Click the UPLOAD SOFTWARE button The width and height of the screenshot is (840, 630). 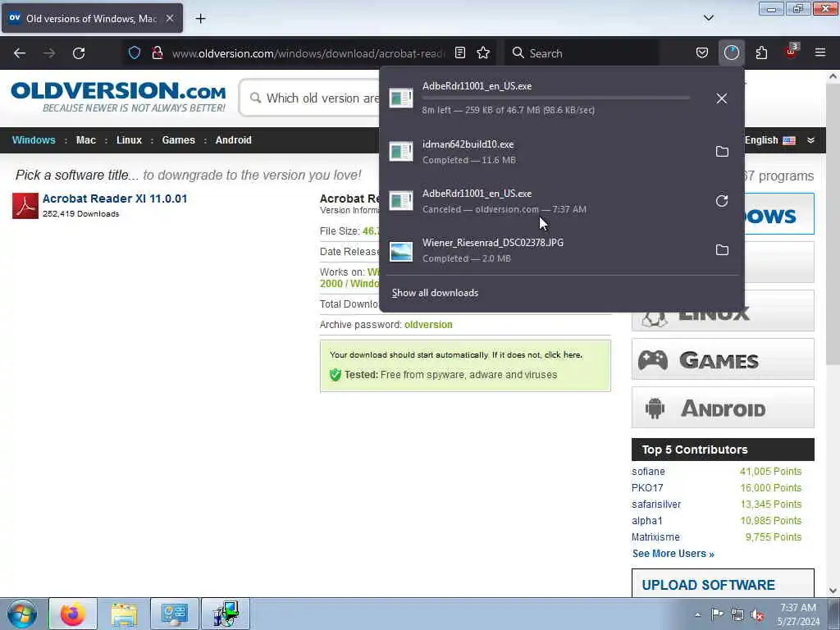point(723,584)
